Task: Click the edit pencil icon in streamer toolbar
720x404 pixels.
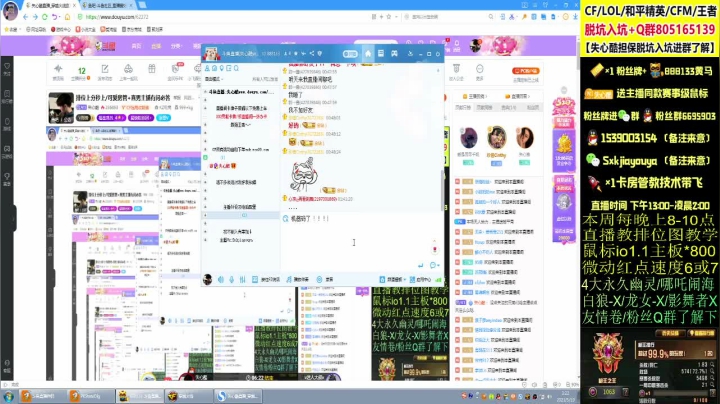Action: [x=105, y=69]
